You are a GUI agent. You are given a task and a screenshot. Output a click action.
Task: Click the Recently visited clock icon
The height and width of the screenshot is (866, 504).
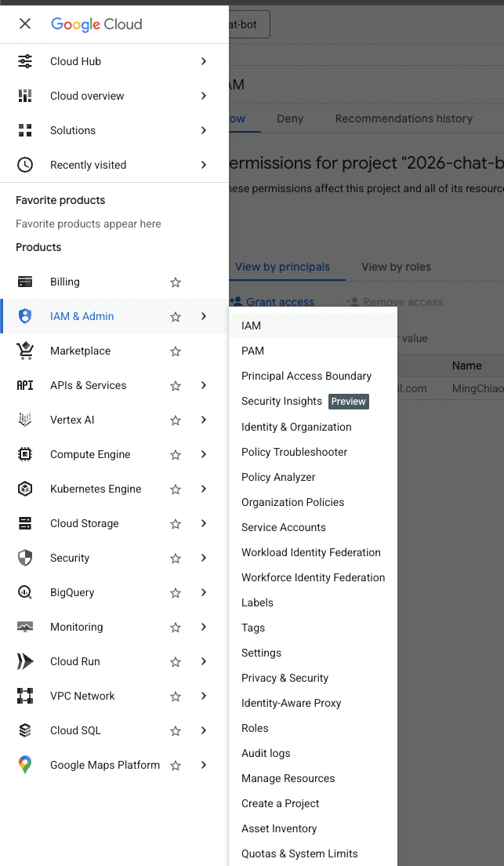pyautogui.click(x=25, y=165)
